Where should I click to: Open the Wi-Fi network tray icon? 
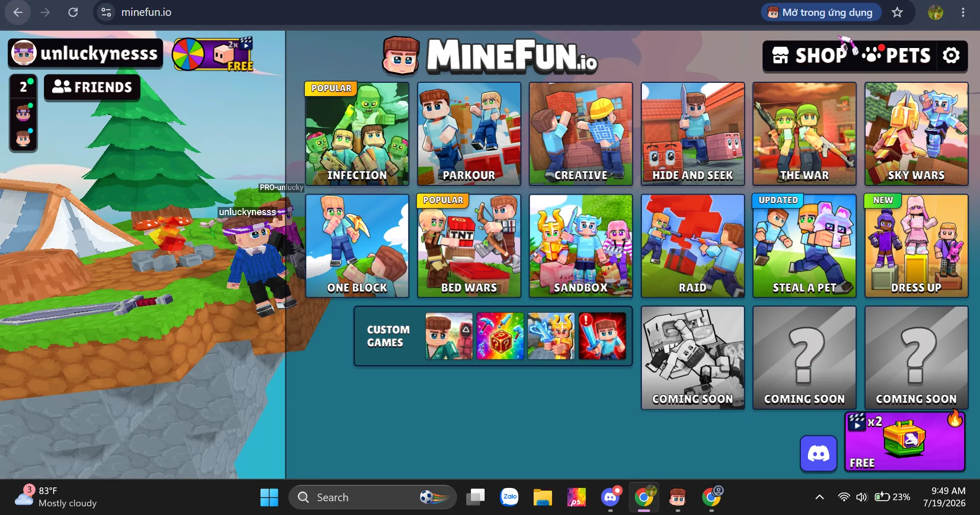tap(844, 497)
